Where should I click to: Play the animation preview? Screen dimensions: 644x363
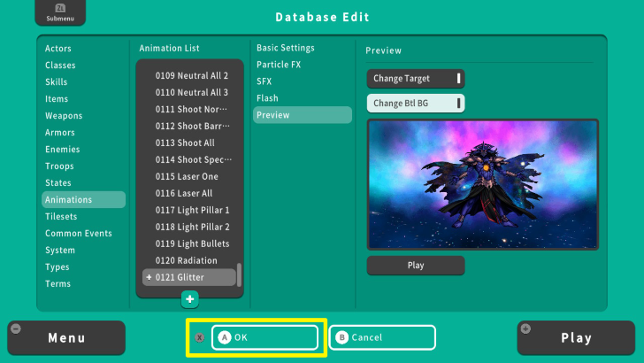click(x=416, y=266)
